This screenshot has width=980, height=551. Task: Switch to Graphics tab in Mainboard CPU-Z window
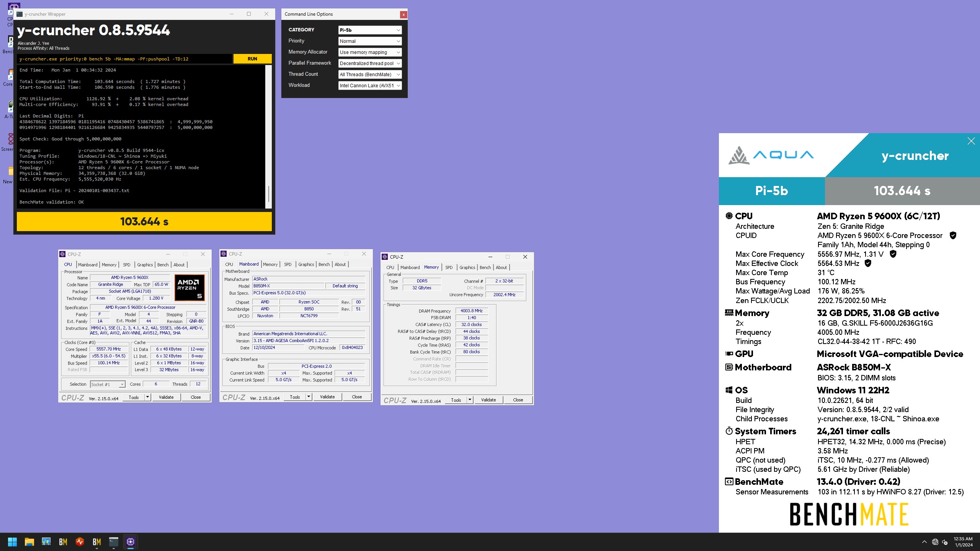click(x=306, y=264)
